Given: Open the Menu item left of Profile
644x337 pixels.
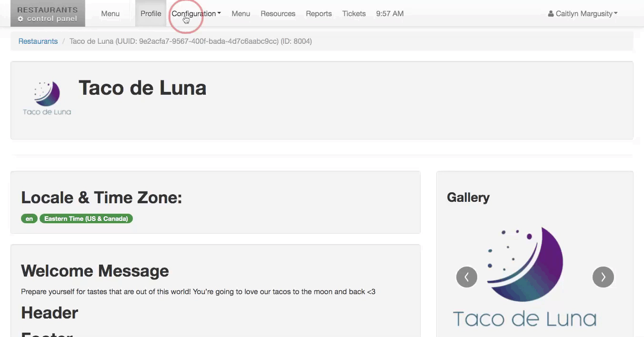Looking at the screenshot, I should [x=110, y=14].
